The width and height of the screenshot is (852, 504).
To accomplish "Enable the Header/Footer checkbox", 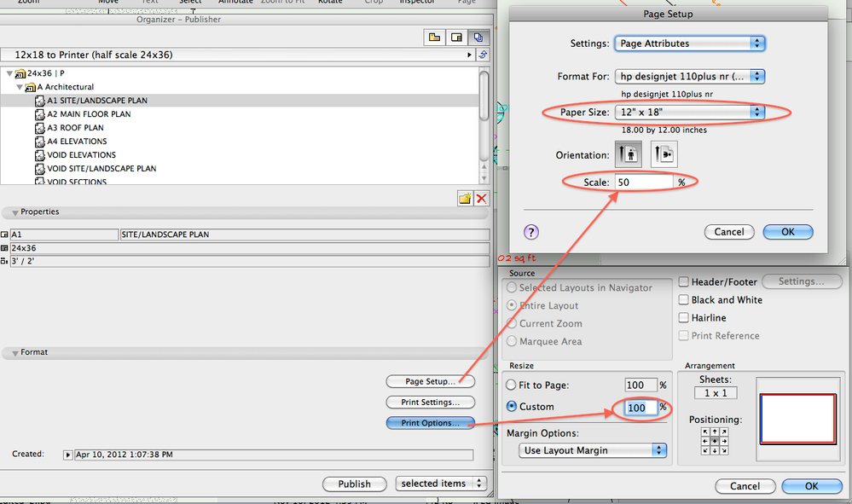I will [x=684, y=281].
